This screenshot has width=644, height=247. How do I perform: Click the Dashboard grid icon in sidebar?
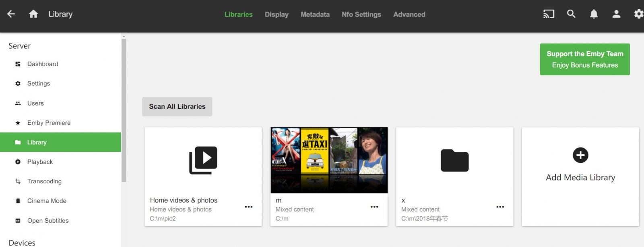coord(18,64)
